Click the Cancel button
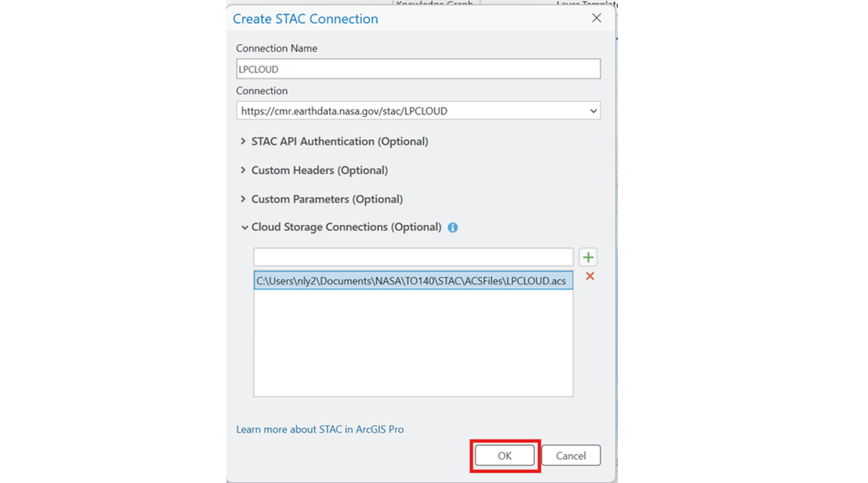Image resolution: width=868 pixels, height=483 pixels. click(571, 456)
